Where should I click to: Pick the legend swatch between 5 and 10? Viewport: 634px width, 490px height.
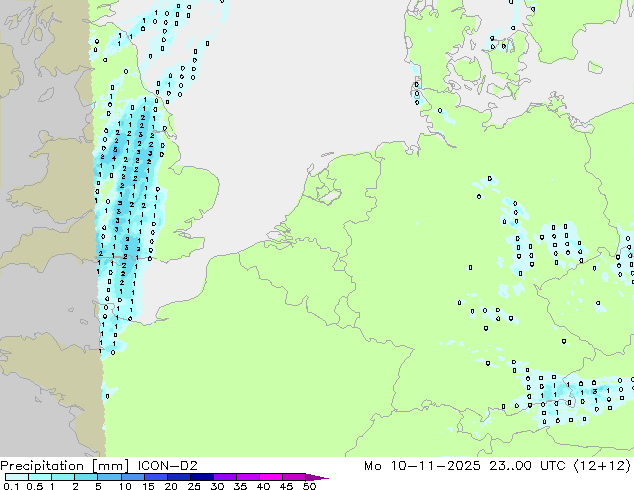coord(109,477)
